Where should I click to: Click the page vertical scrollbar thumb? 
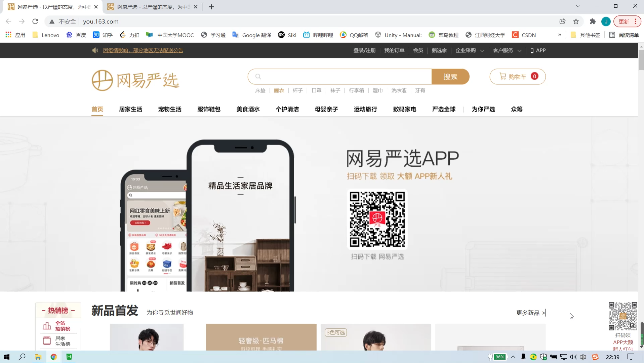641,60
